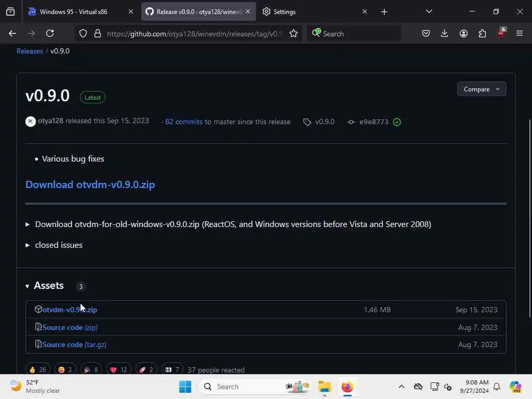Bookmark this page with the star
Screen dimensions: 532x399
[294, 33]
